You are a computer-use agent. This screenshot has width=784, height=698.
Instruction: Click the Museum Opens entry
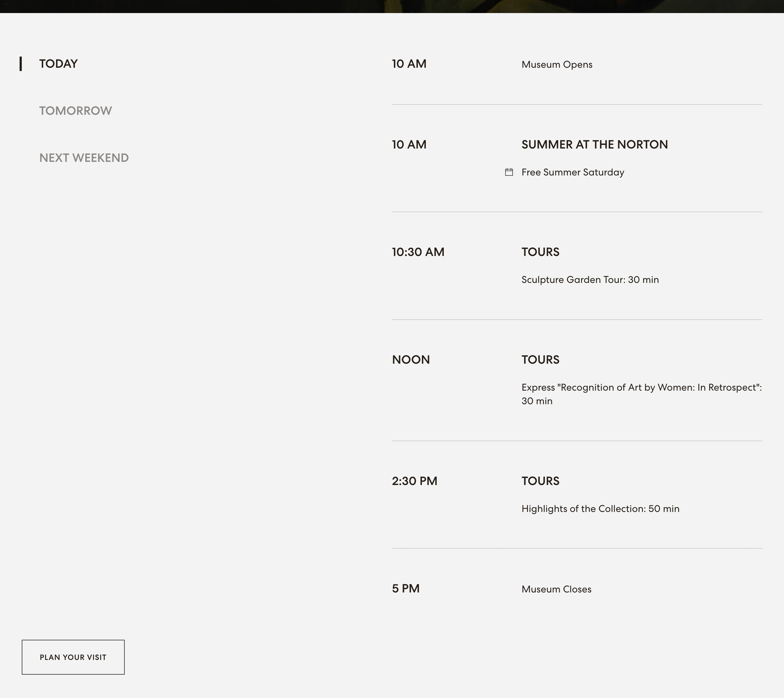point(557,64)
